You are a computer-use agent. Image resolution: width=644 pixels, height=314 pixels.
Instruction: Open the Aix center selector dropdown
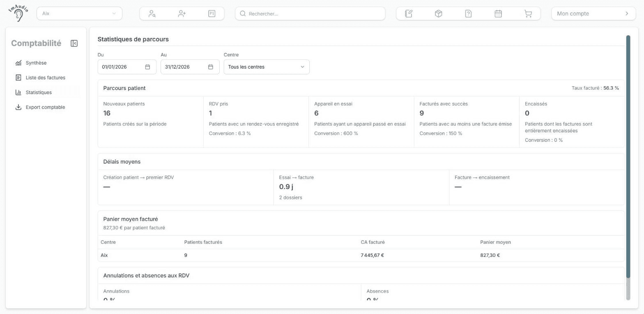79,14
